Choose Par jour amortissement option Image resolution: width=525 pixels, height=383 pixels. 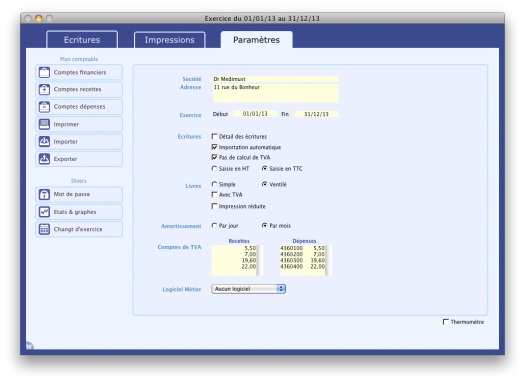[214, 226]
